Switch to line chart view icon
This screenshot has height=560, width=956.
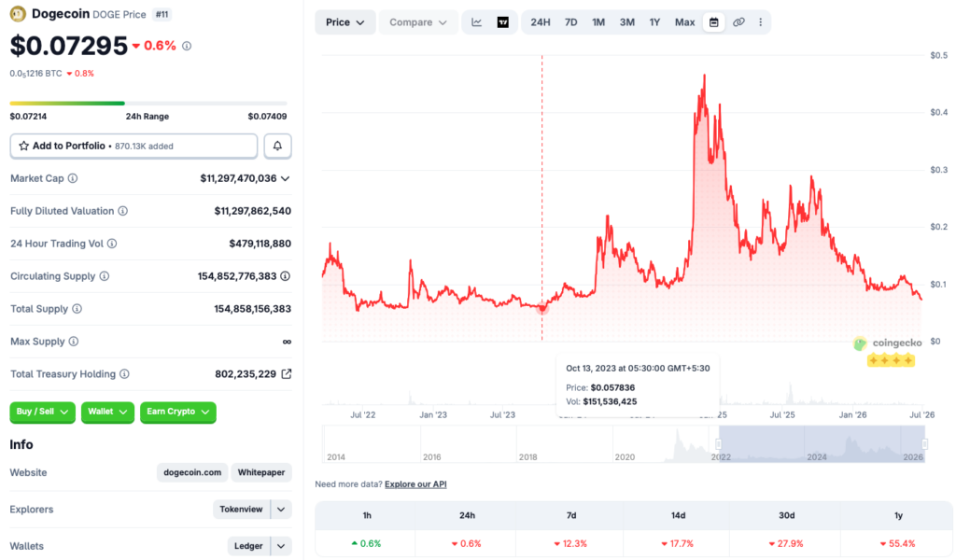[477, 22]
